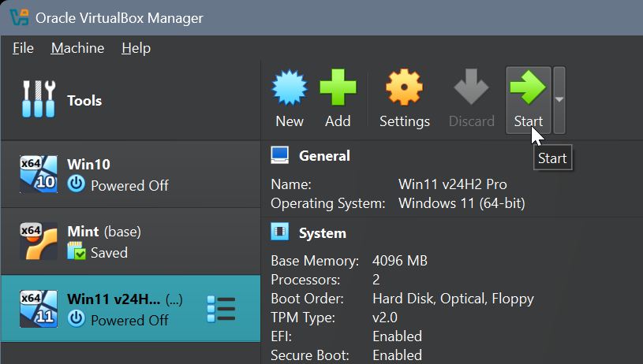Click the Tools screwdriver and wrench icon

tap(39, 99)
